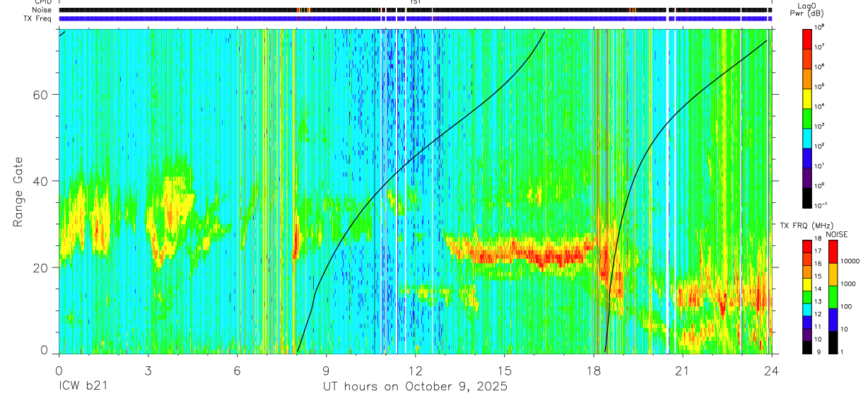Screen dimensions: 868x401
Task: Click the TX FRQ (MHz) colorbar
Action: click(x=807, y=297)
